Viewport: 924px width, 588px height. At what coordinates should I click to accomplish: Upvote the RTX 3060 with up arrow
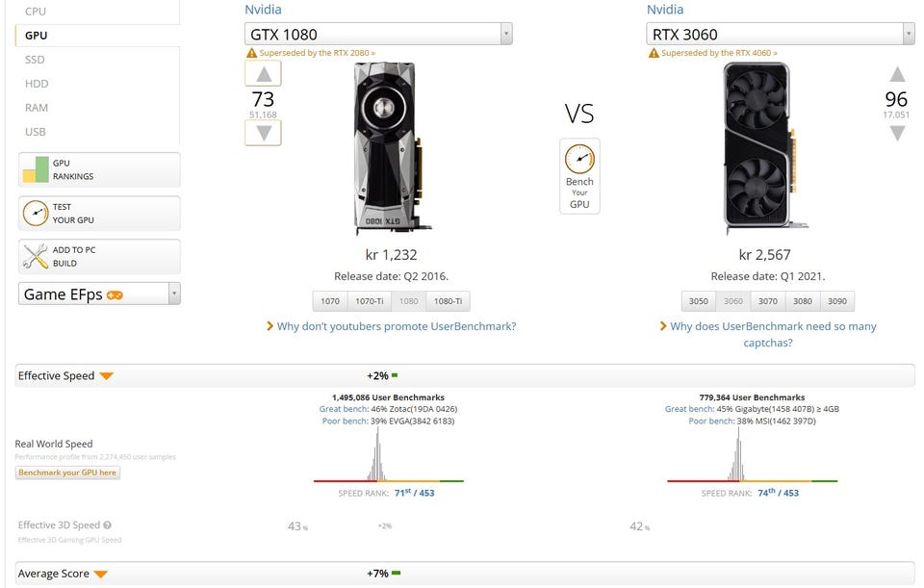pyautogui.click(x=896, y=74)
